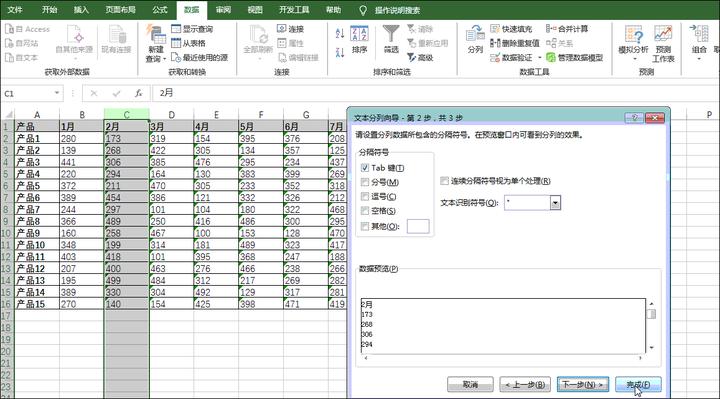Click the wizard Help question-mark button

click(x=634, y=118)
